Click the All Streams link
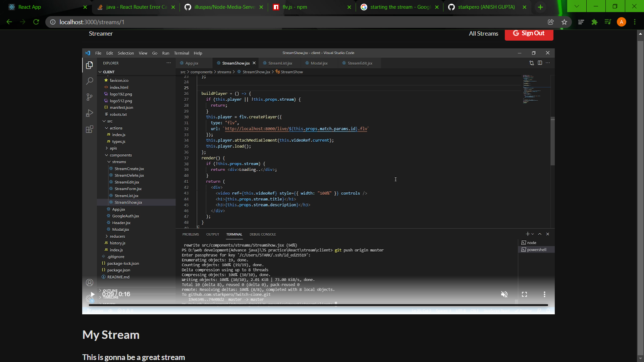644x362 pixels. (x=483, y=33)
